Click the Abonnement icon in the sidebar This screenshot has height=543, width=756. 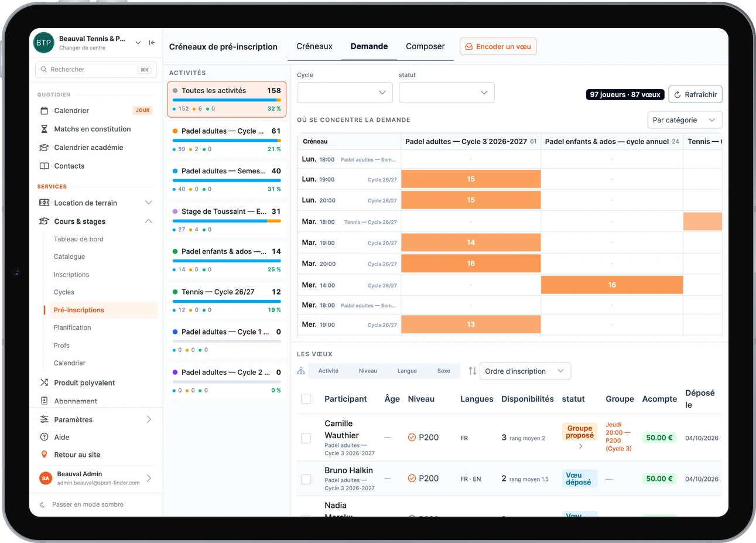pos(44,401)
